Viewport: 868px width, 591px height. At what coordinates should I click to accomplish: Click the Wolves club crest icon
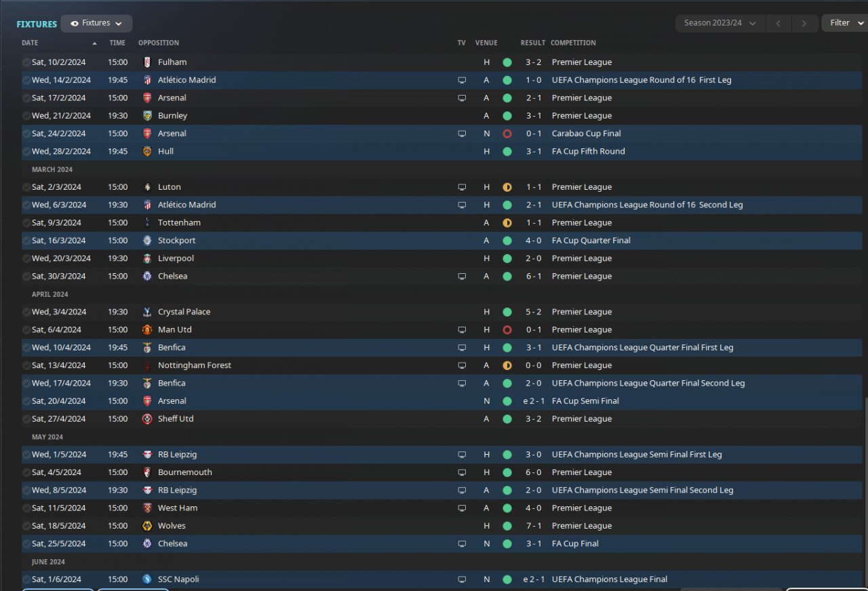click(x=147, y=526)
